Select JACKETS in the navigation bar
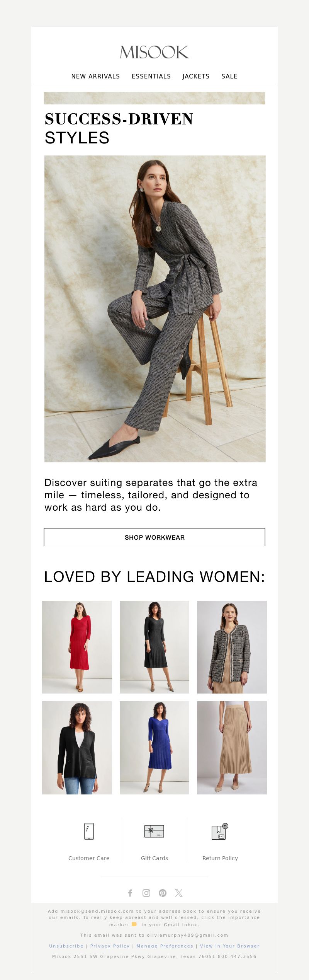Image resolution: width=309 pixels, height=980 pixels. (x=196, y=76)
